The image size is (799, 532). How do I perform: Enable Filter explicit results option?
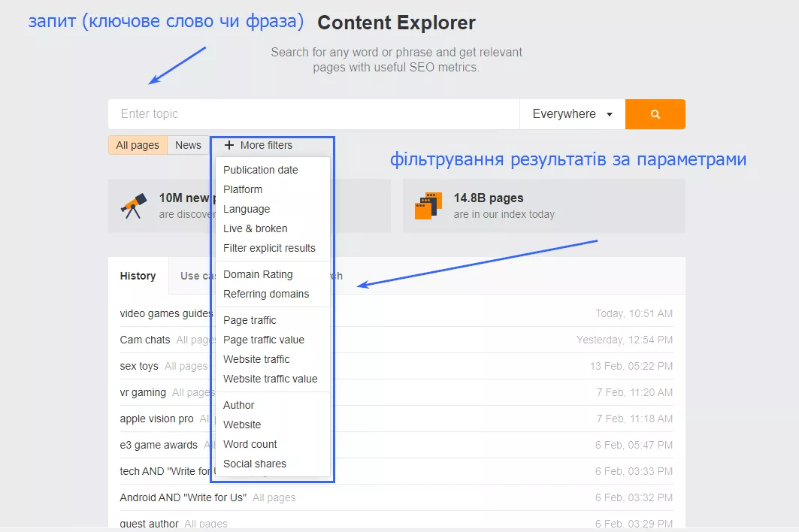coord(269,248)
